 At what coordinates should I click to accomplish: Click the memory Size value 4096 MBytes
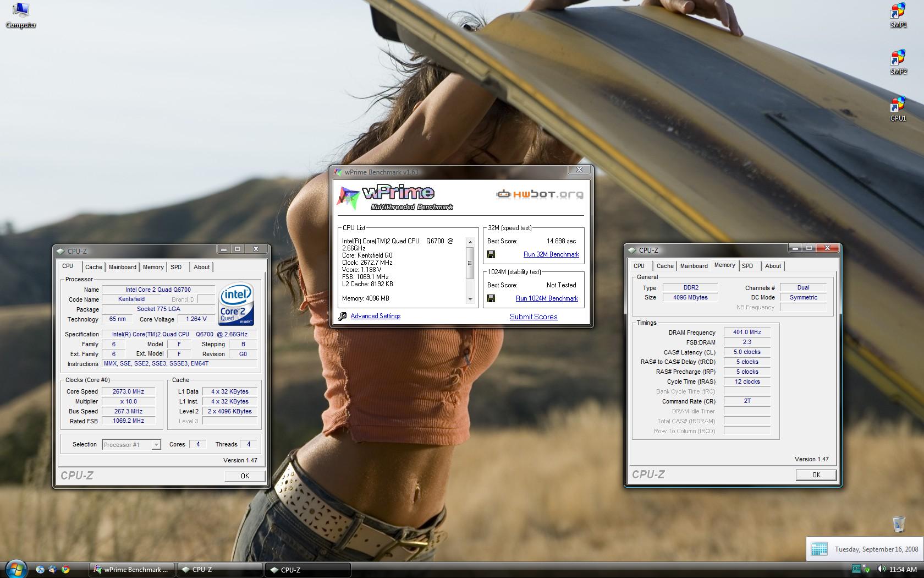click(x=690, y=297)
